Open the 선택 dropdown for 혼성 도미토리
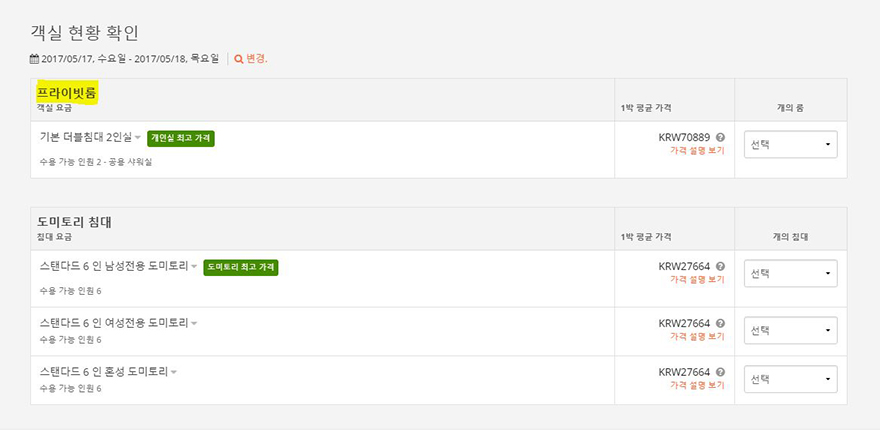This screenshot has width=880, height=444. [x=790, y=379]
